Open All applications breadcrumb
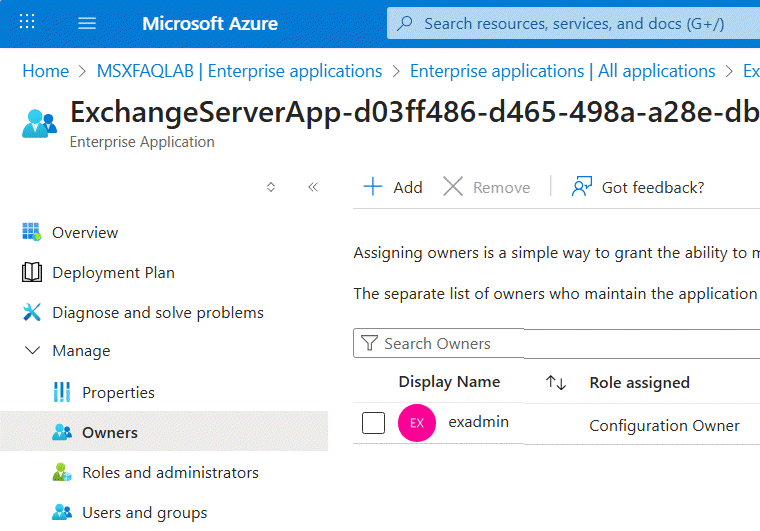 [x=563, y=71]
